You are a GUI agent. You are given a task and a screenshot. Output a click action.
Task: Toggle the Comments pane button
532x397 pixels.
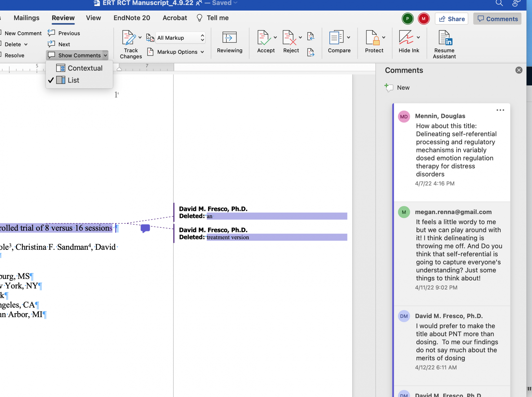pos(497,19)
